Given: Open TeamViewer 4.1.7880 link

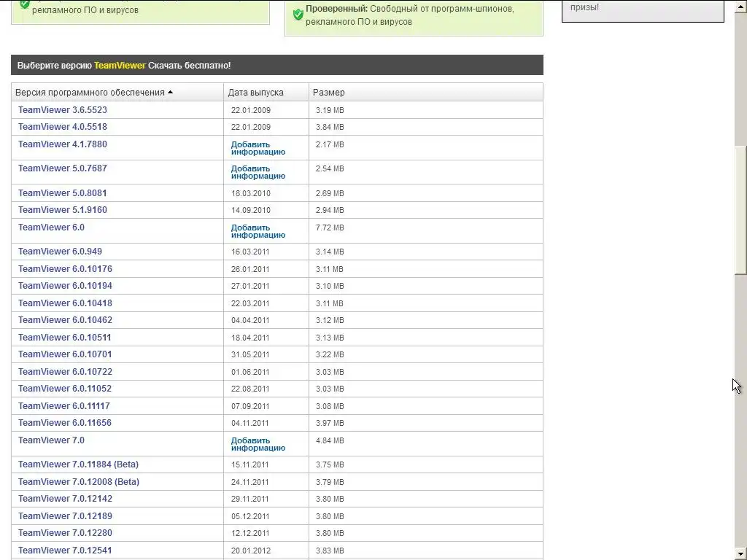Looking at the screenshot, I should [x=63, y=144].
